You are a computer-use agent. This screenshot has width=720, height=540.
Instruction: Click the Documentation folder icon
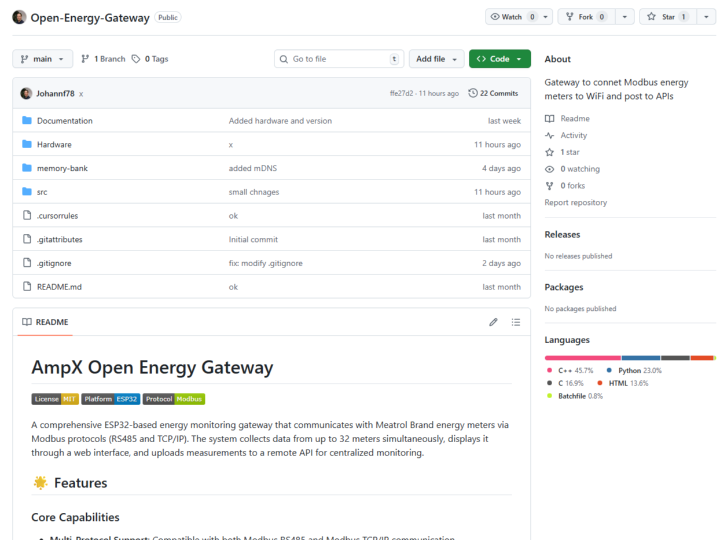(27, 121)
